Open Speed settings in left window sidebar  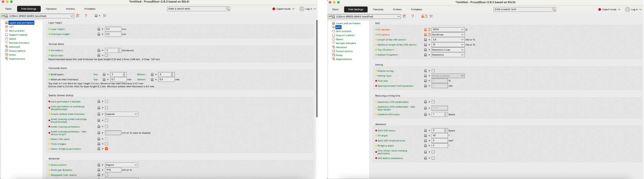tap(13, 39)
